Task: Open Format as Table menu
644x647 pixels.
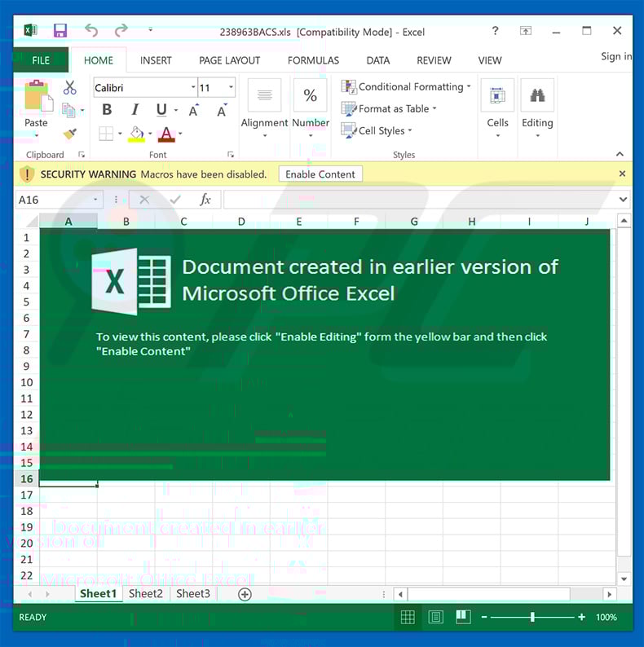Action: tap(389, 108)
